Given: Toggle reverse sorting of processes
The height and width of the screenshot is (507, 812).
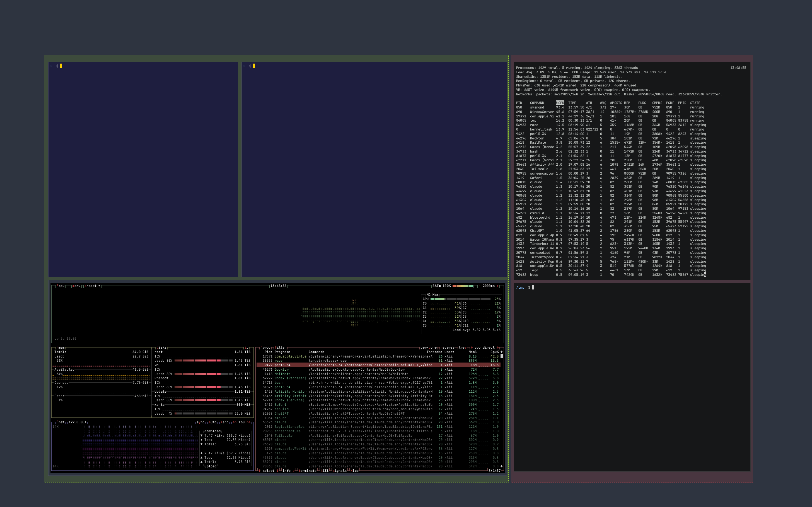Looking at the screenshot, I should 448,347.
